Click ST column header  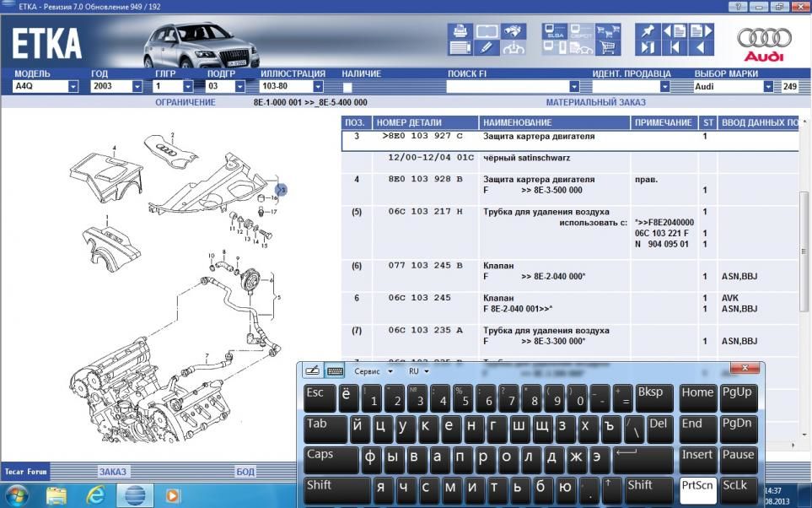point(708,123)
